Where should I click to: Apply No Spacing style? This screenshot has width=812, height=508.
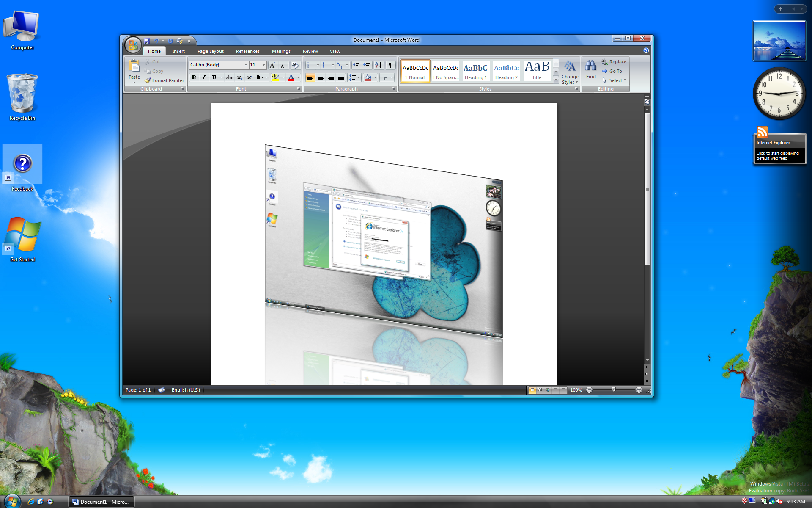pyautogui.click(x=445, y=71)
